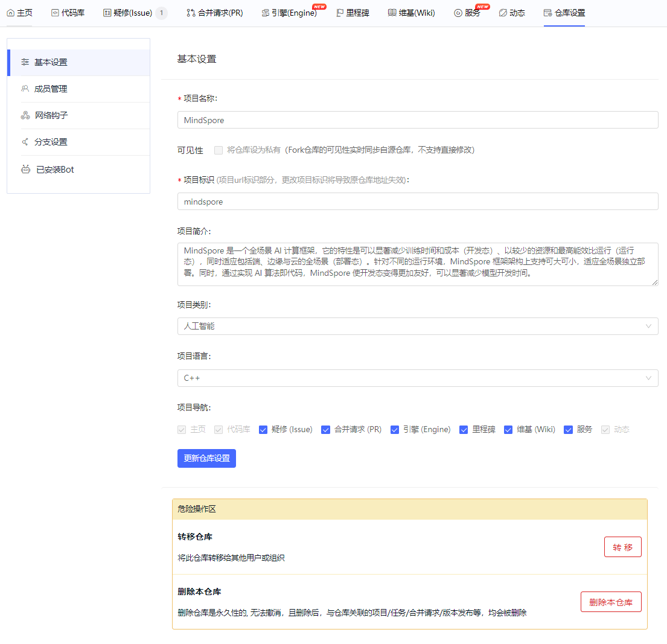This screenshot has width=667, height=644.
Task: Switch to the 动态 tab
Action: click(512, 13)
